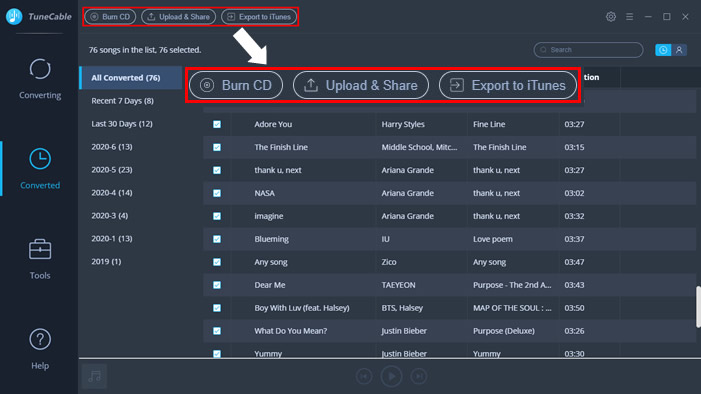This screenshot has width=701, height=394.
Task: Select the Dear Me song title
Action: pos(270,285)
